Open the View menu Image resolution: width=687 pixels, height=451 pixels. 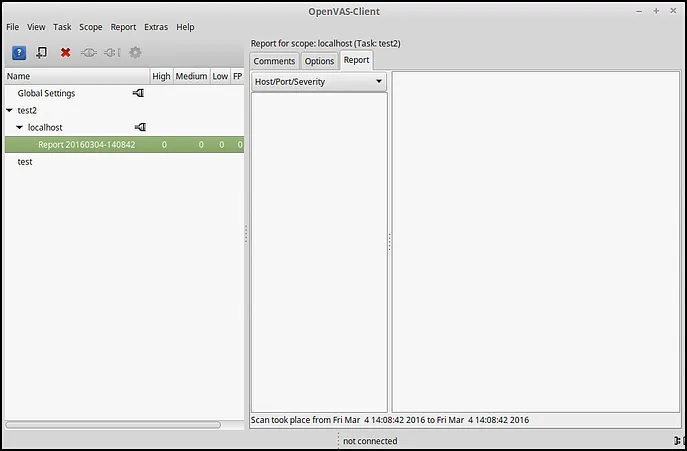36,27
